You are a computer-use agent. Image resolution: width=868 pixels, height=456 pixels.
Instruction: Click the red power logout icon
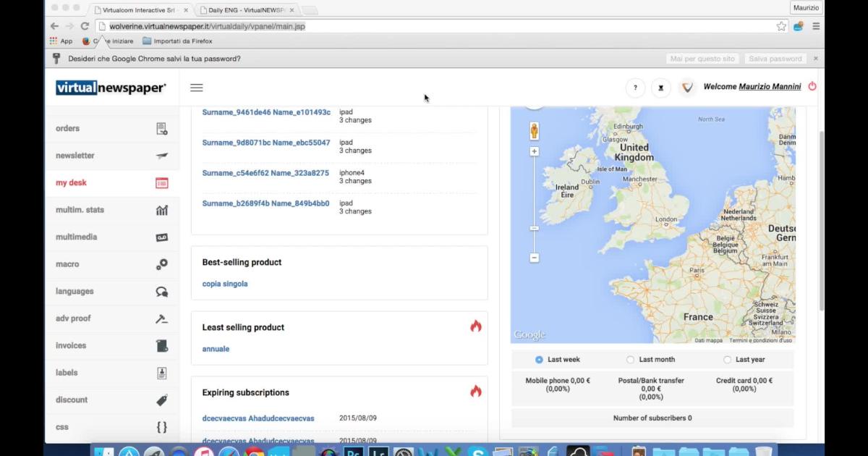coord(812,86)
